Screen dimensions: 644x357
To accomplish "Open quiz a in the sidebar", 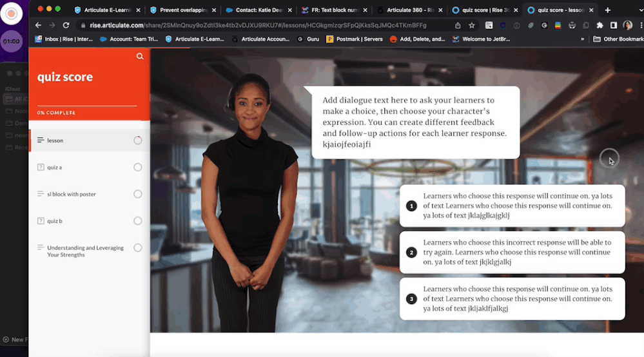I will [x=90, y=167].
